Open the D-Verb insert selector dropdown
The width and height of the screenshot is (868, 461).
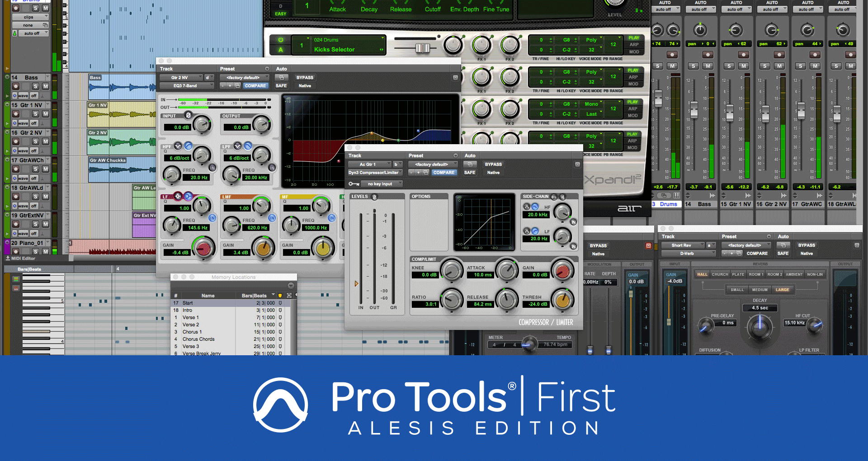tap(689, 253)
